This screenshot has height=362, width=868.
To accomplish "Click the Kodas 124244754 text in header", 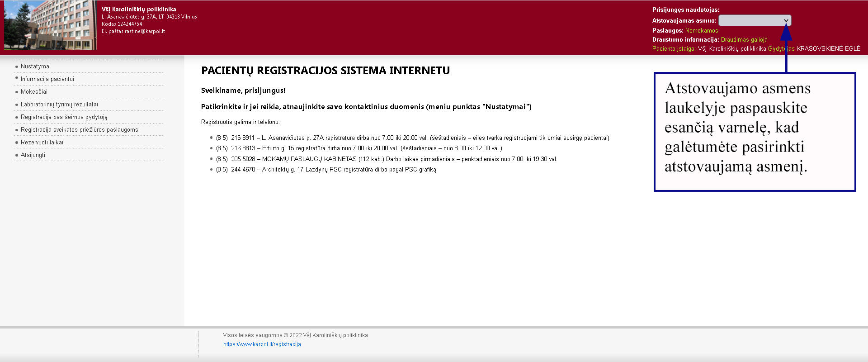I will (122, 24).
